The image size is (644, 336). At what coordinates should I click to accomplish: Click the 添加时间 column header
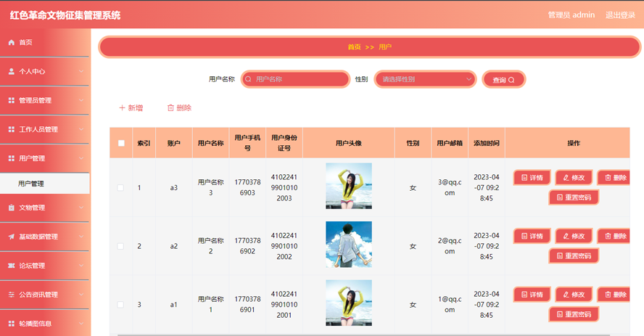click(487, 144)
